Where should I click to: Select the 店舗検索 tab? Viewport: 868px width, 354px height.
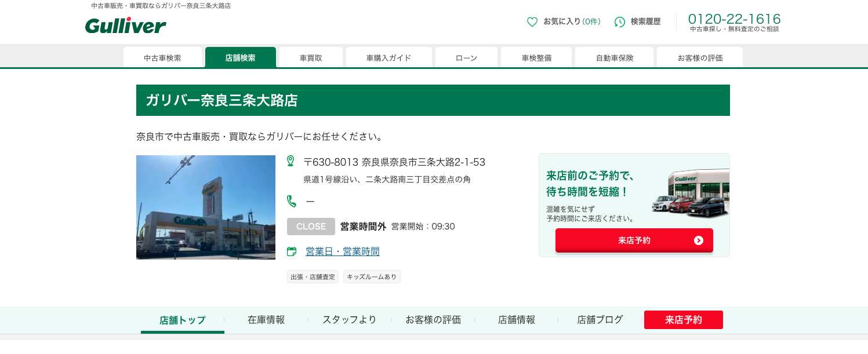(241, 57)
